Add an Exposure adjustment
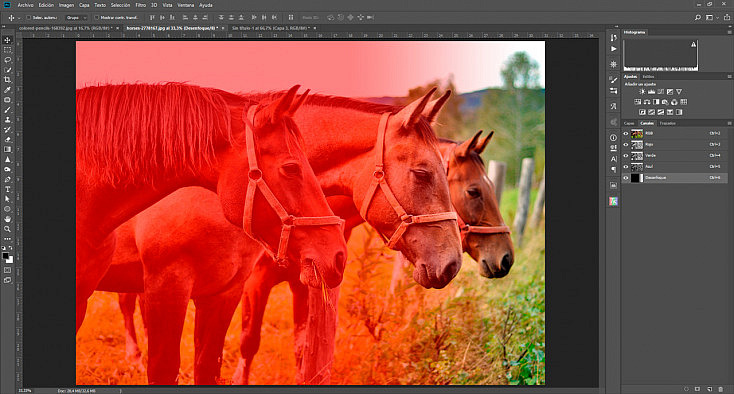The image size is (734, 394). (670, 92)
